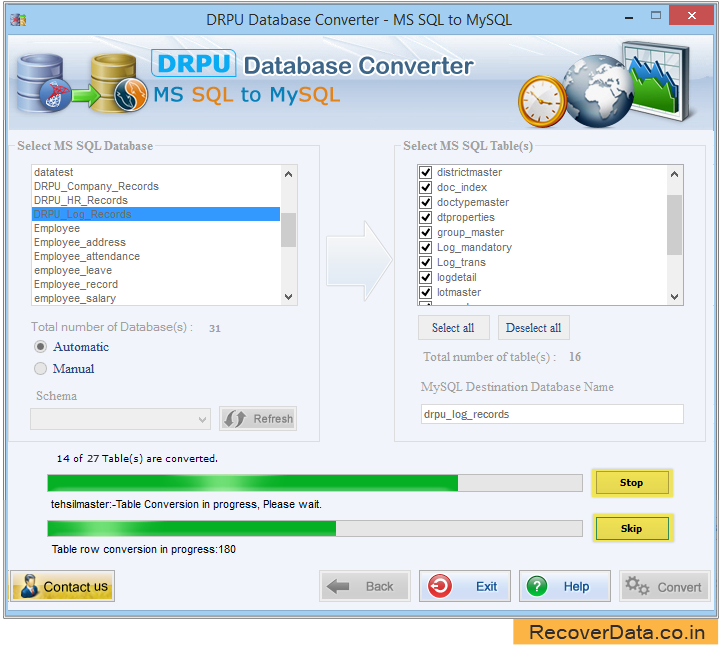Viewport: 723px width, 650px height.
Task: Open Contact us
Action: click(x=62, y=586)
